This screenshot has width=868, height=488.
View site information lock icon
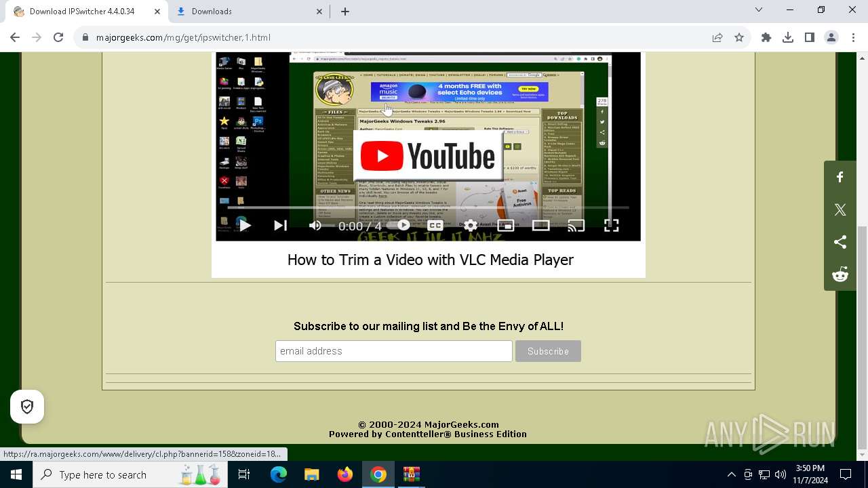[85, 38]
